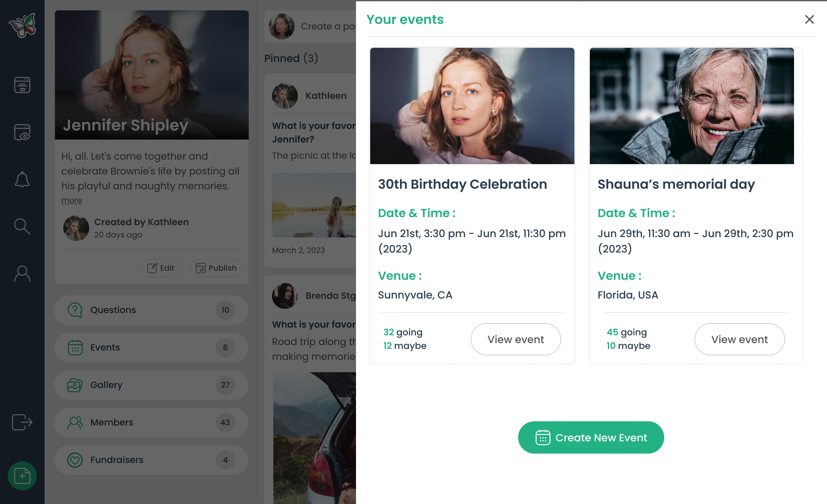Open the Questions menu item

pos(151,310)
